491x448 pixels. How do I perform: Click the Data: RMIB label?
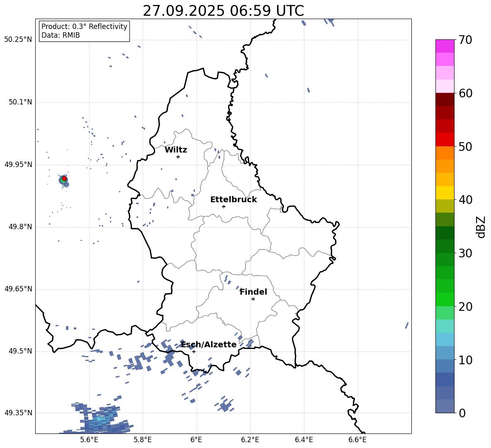pos(61,35)
